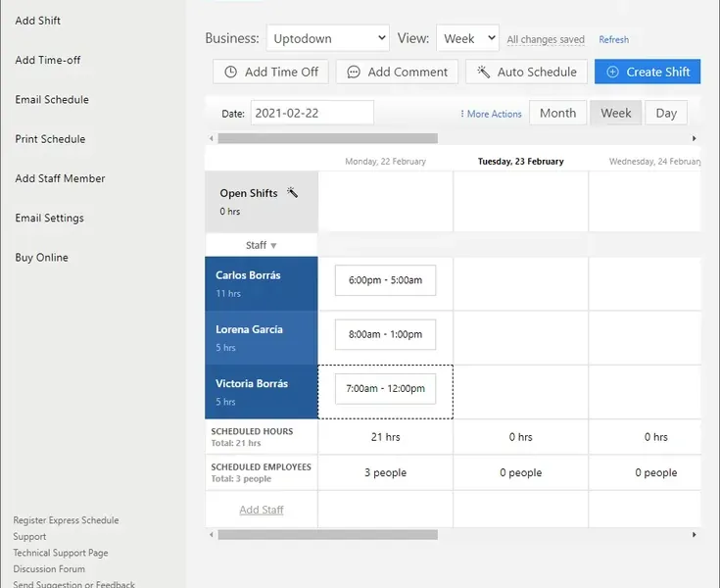Expand the Staff sort dropdown arrow
The width and height of the screenshot is (720, 588).
273,246
